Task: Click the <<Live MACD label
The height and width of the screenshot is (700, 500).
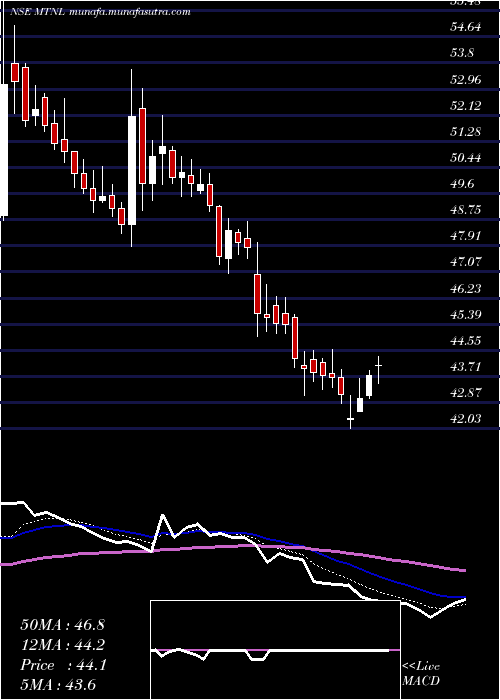Action: 421,674
